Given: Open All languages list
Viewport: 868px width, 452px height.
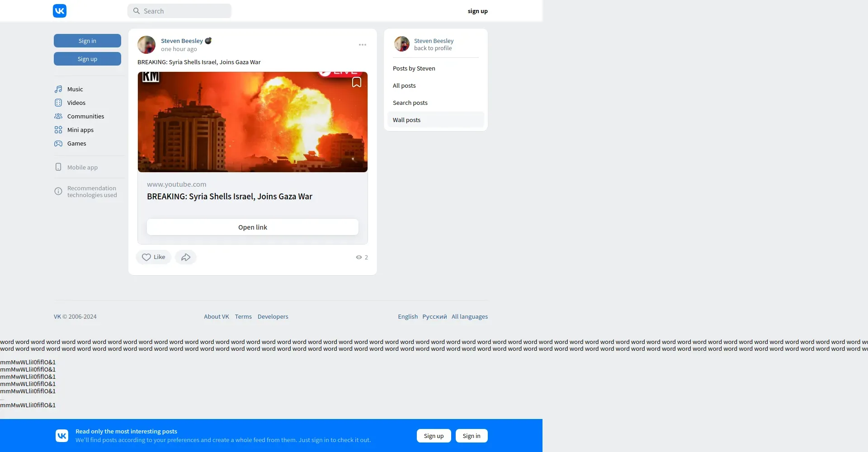Looking at the screenshot, I should 470,316.
